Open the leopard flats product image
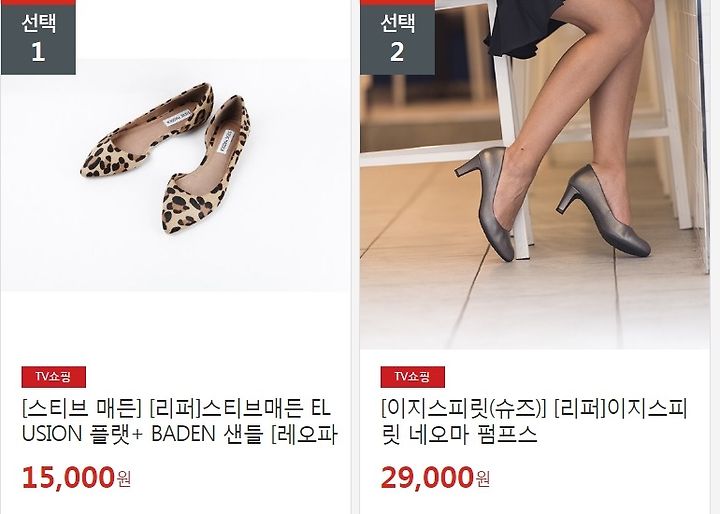Image resolution: width=720 pixels, height=514 pixels. [x=175, y=175]
